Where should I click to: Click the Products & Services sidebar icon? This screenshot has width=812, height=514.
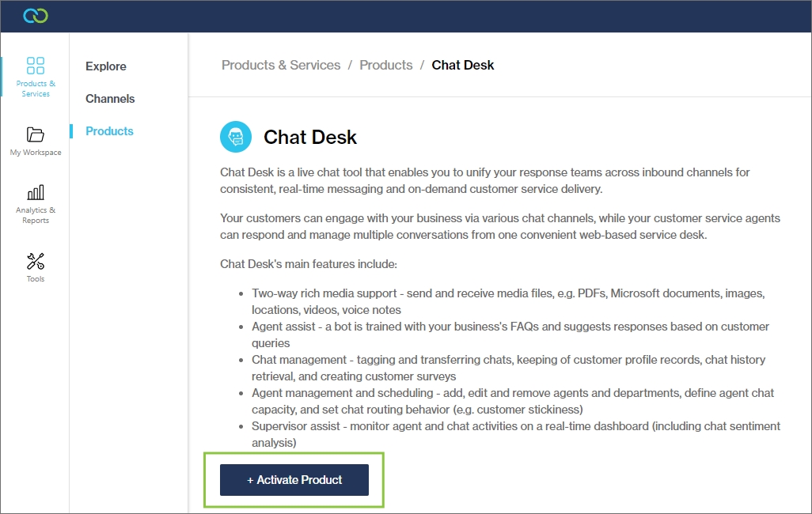tap(35, 75)
